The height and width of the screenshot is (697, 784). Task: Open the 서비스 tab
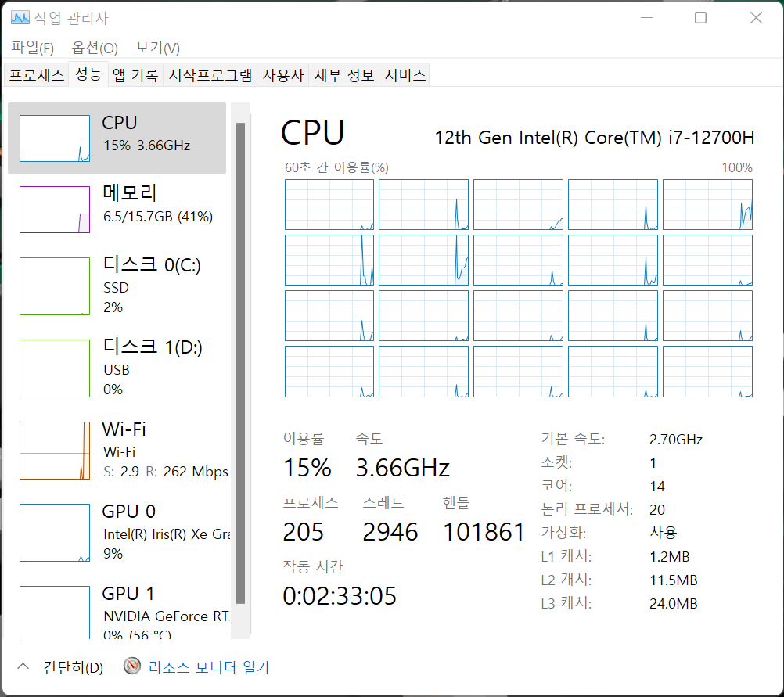click(405, 76)
